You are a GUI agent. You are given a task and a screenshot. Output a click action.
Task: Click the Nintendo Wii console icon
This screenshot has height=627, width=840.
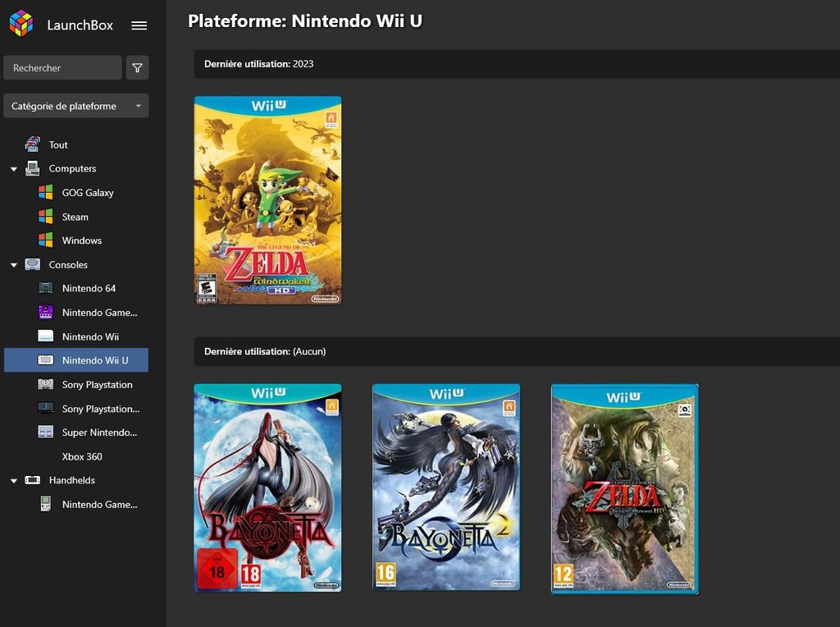[46, 336]
